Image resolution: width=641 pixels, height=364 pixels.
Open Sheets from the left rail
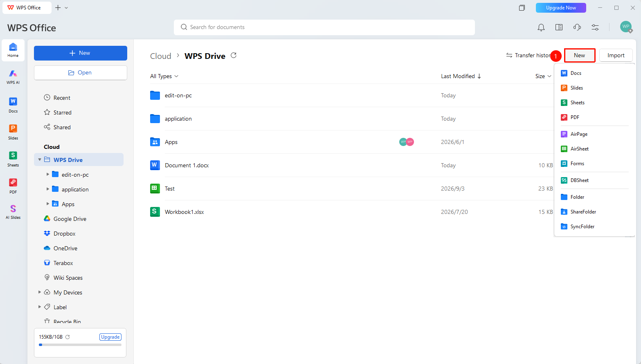tap(13, 159)
